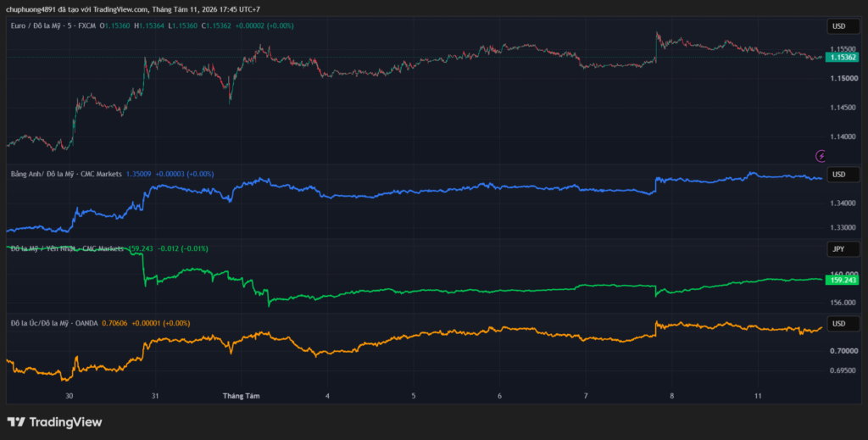Click the 0.70000 price axis label
This screenshot has width=868, height=440.
click(x=845, y=351)
